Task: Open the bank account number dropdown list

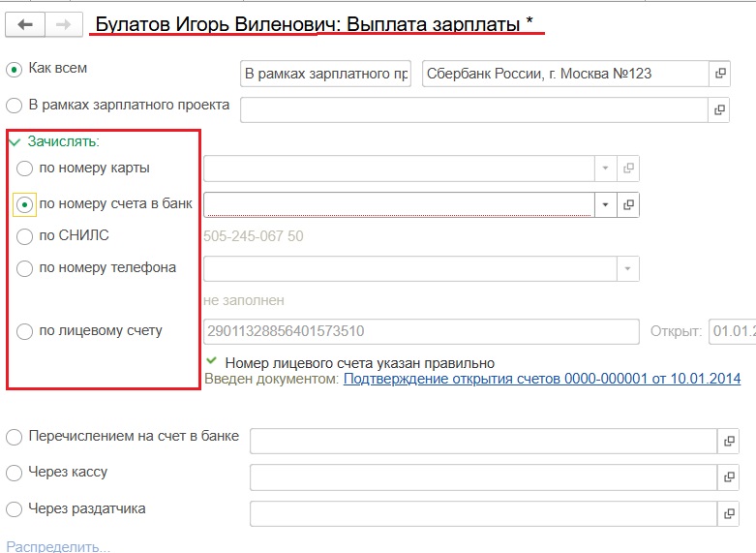Action: click(605, 204)
